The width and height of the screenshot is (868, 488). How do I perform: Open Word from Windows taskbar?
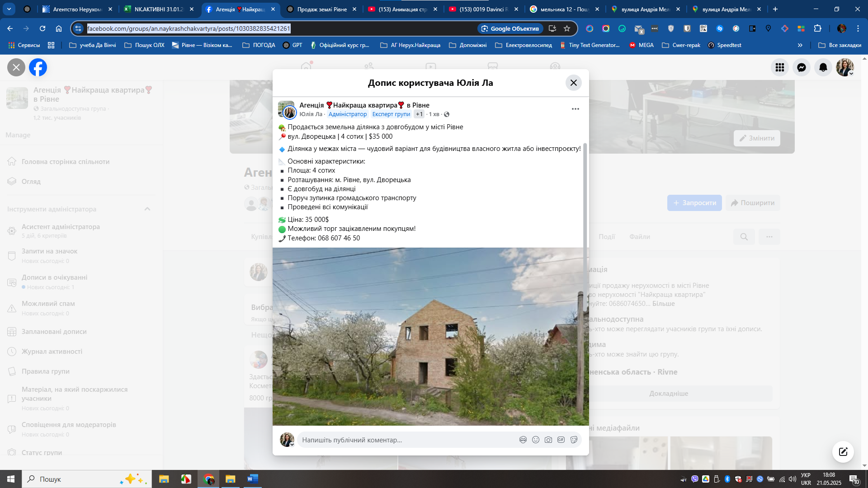(252, 479)
